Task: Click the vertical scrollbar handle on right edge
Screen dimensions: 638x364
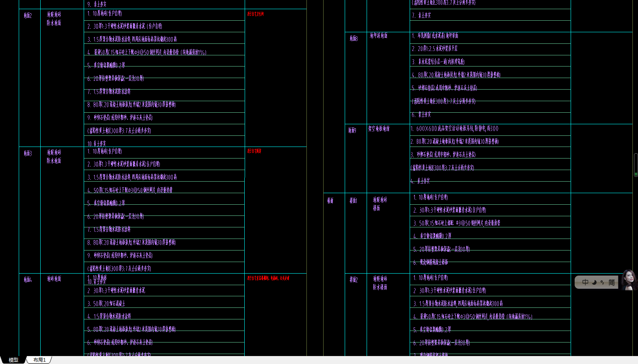Action: tap(636, 165)
